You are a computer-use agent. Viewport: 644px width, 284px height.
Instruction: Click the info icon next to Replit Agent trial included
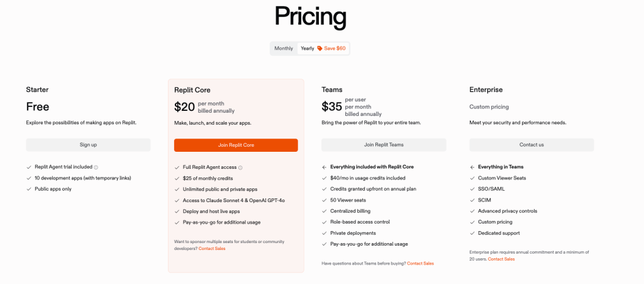point(96,168)
